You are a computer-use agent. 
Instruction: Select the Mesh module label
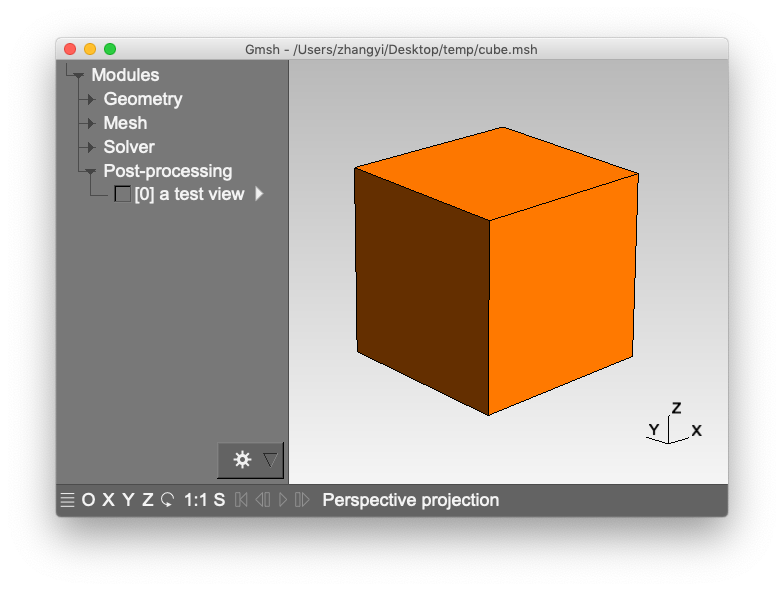point(125,123)
